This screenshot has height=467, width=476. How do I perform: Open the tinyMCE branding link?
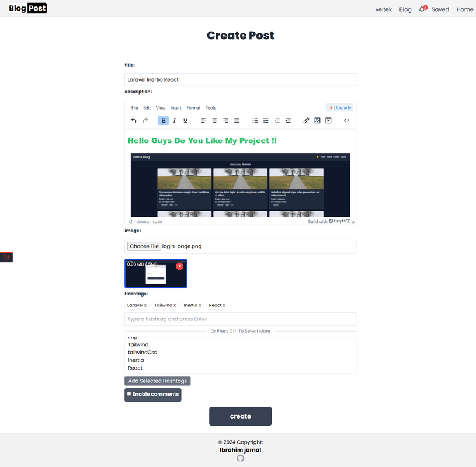click(339, 221)
